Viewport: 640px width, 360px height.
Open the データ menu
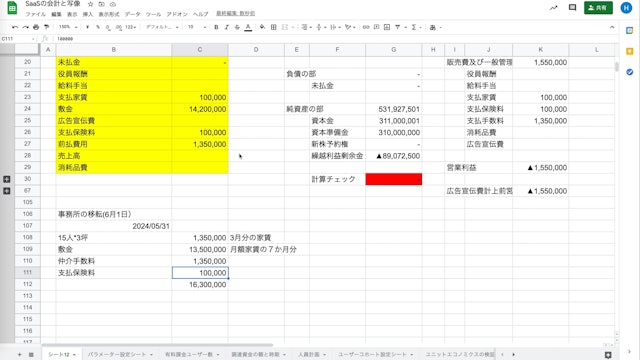pyautogui.click(x=132, y=14)
